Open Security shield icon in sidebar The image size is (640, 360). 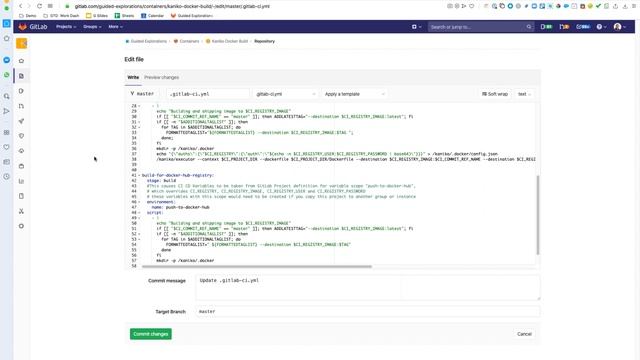tap(21, 136)
